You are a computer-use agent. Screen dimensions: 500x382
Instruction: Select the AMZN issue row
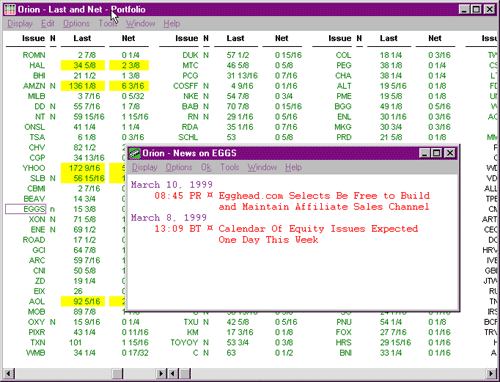tap(34, 86)
